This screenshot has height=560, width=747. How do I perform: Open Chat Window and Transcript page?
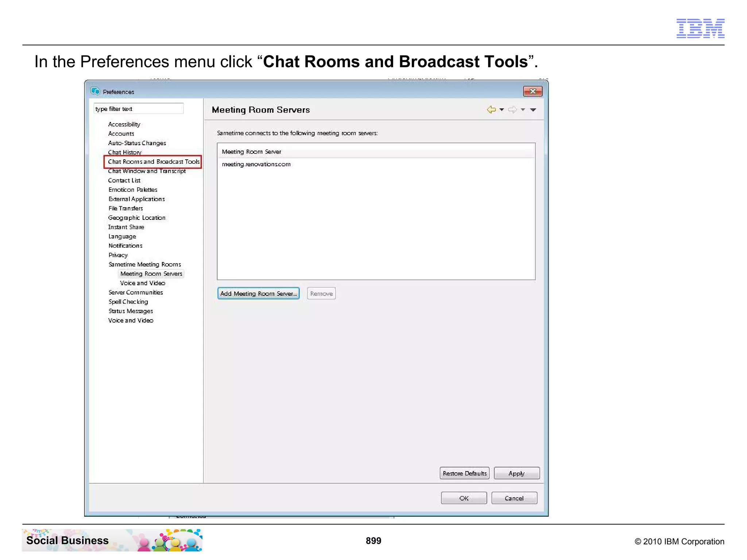(147, 171)
